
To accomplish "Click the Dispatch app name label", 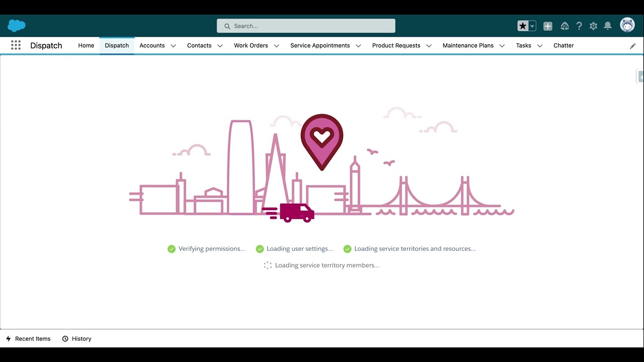I will (46, 45).
